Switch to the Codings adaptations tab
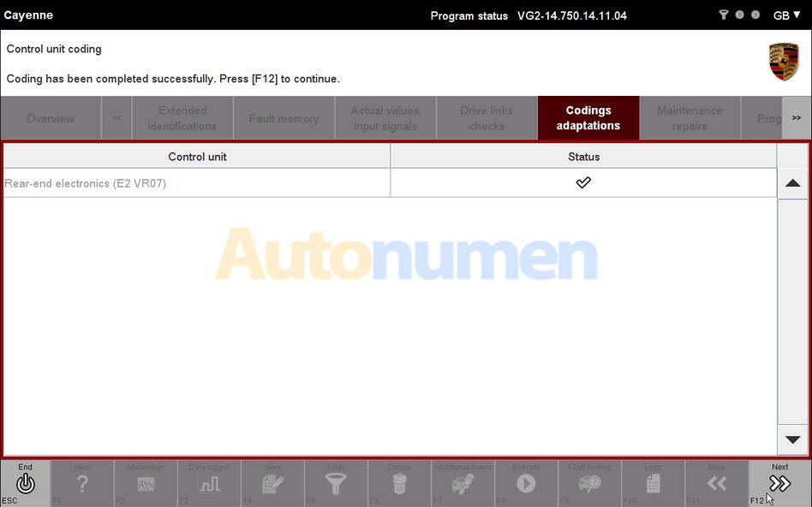The height and width of the screenshot is (507, 812). click(x=588, y=118)
